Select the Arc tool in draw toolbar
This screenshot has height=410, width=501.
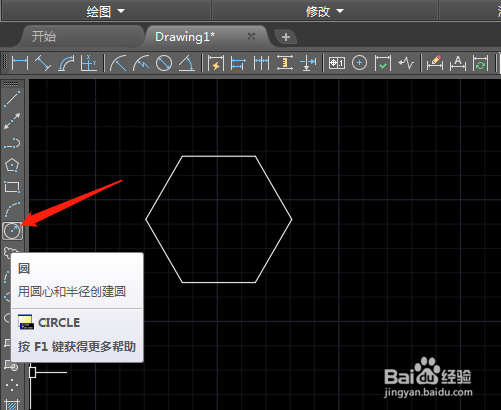click(12, 209)
